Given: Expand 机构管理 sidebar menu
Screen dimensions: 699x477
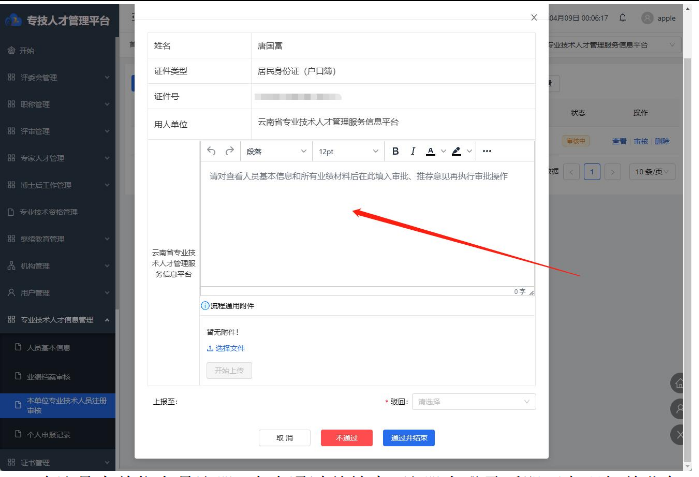Looking at the screenshot, I should [x=58, y=266].
